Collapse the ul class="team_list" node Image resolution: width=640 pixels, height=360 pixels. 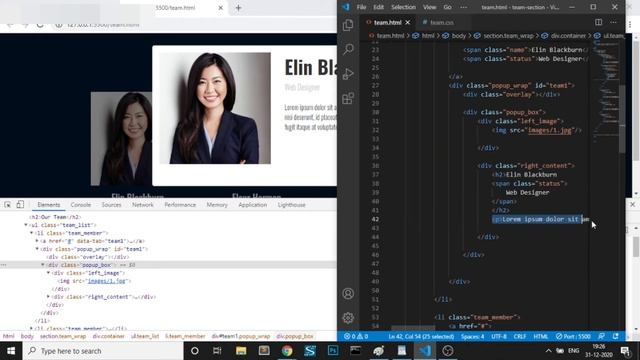pos(26,225)
